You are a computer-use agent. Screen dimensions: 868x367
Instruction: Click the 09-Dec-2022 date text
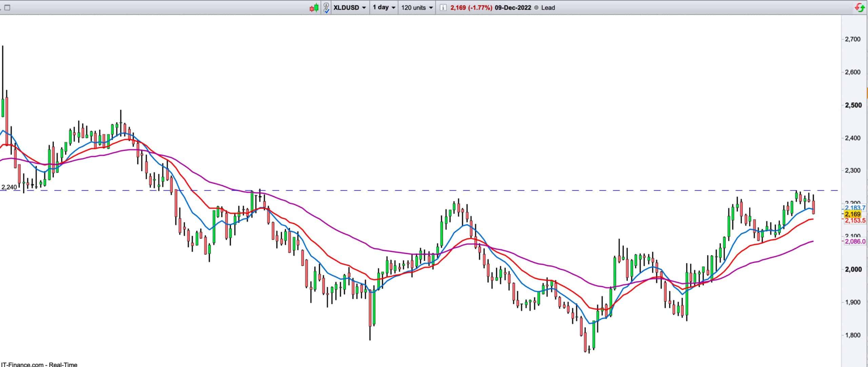513,7
